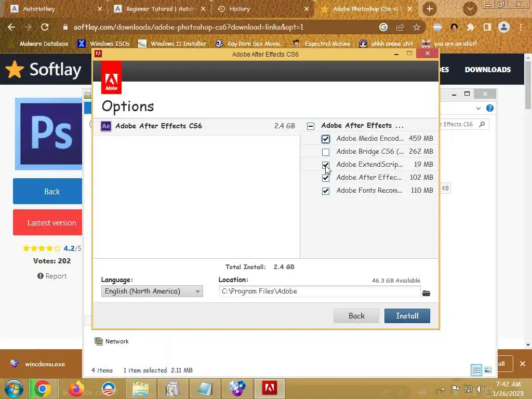Open Adobe installer taskbar icon

point(269,389)
